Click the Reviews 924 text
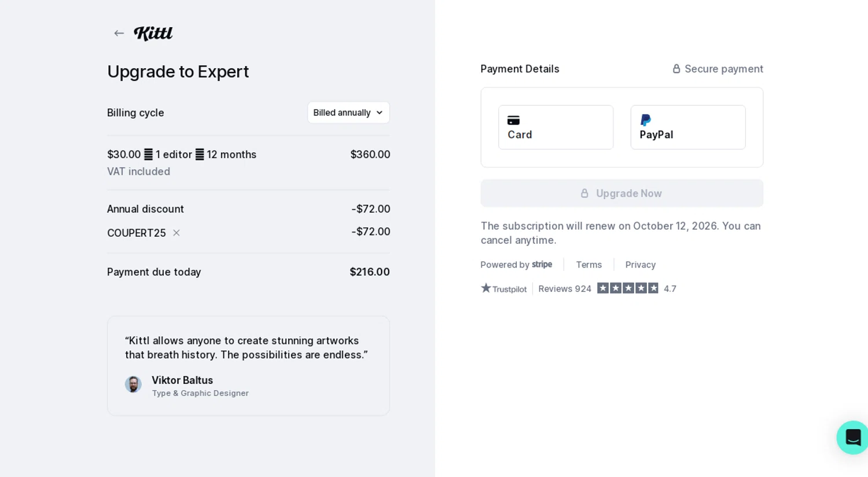The width and height of the screenshot is (868, 477). tap(564, 289)
